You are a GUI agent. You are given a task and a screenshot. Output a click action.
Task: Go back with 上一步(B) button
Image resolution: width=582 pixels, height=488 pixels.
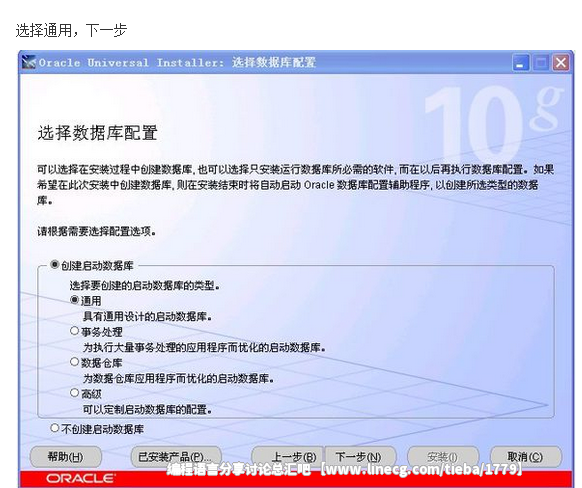[287, 457]
